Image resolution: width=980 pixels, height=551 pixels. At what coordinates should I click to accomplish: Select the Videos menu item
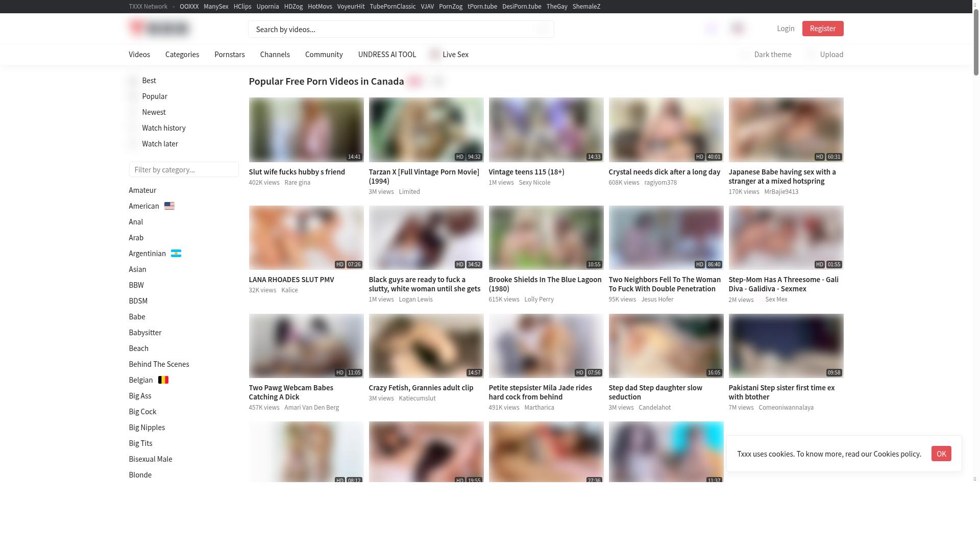(x=139, y=54)
